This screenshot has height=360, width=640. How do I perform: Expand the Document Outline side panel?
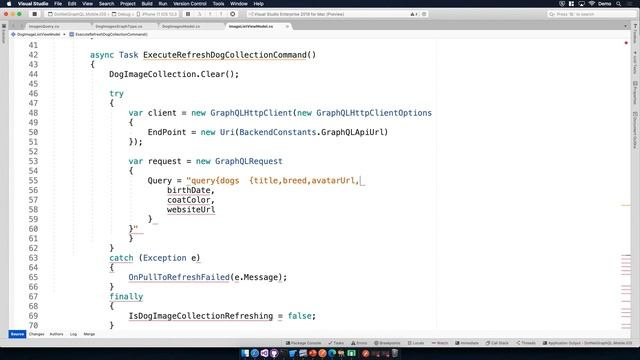[x=635, y=130]
